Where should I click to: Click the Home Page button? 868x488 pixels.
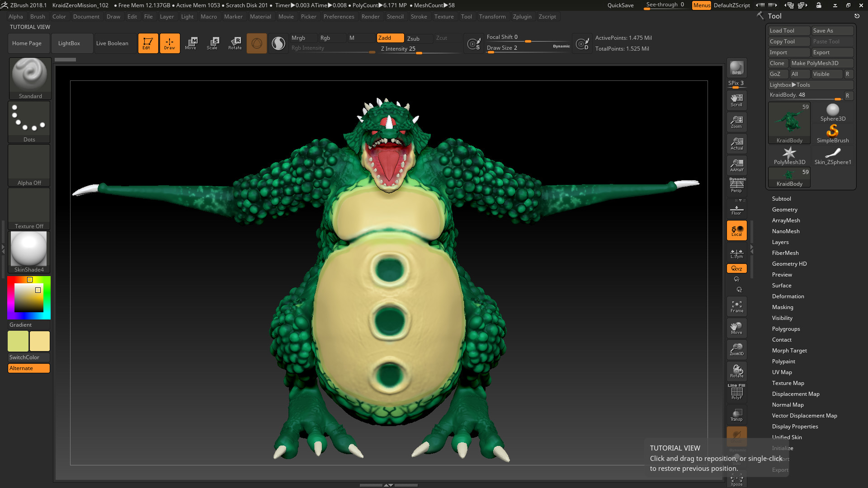click(x=28, y=43)
